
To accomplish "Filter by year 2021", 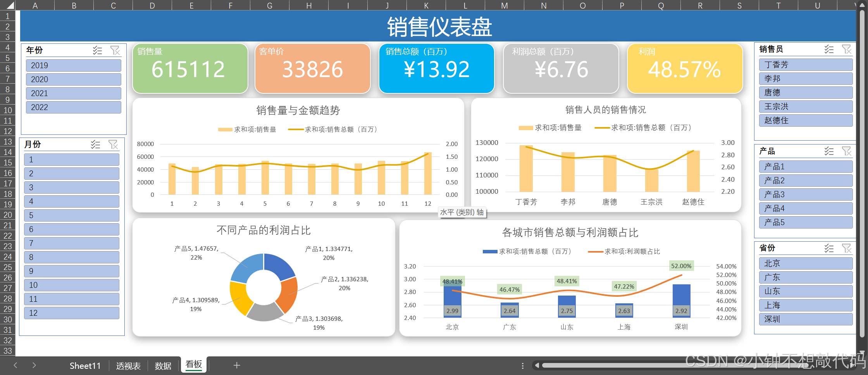I will (x=74, y=93).
